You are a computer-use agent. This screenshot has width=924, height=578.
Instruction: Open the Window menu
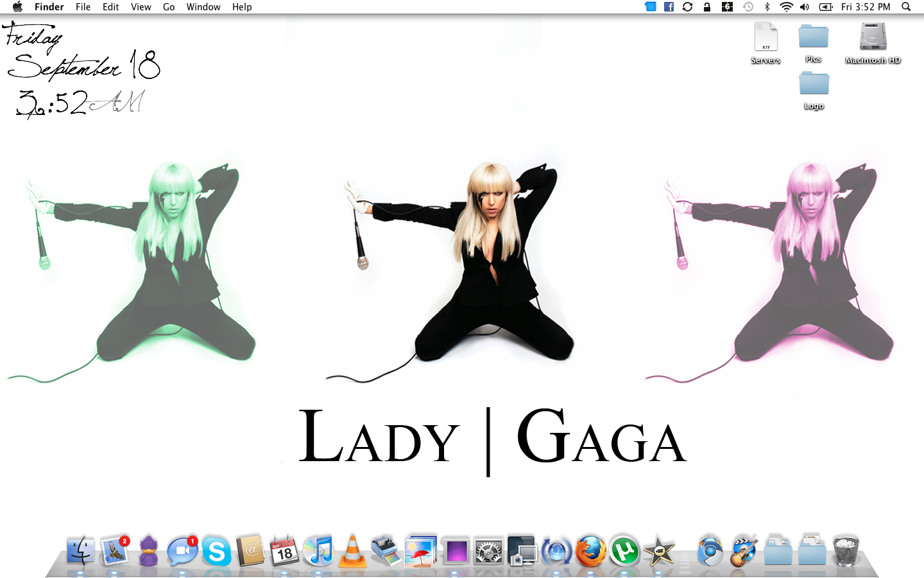coord(203,7)
